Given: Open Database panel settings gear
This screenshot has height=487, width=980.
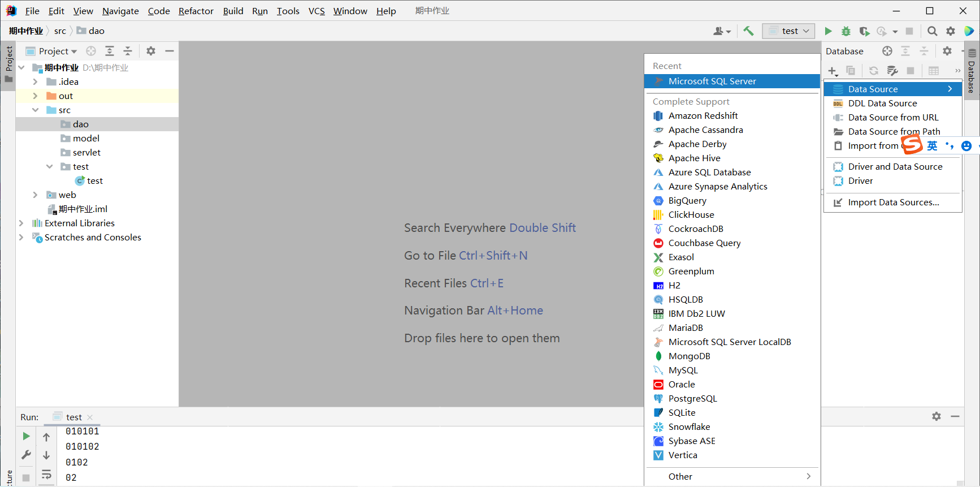Looking at the screenshot, I should [947, 51].
